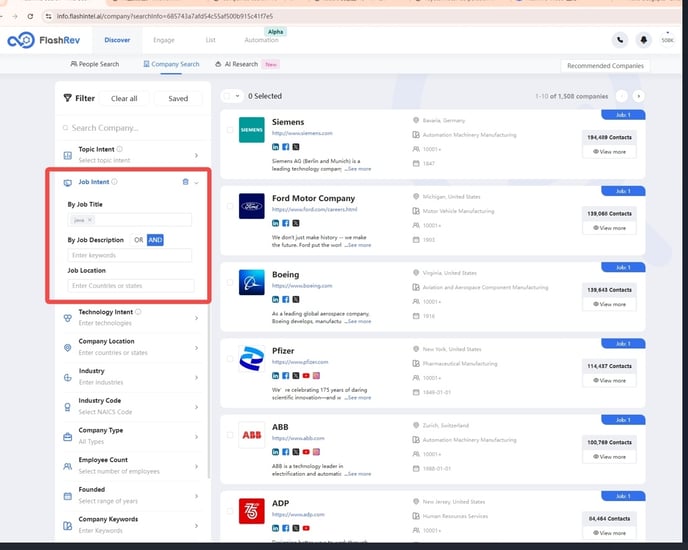
Task: Open the info icon beside Topic Intent
Action: click(119, 149)
